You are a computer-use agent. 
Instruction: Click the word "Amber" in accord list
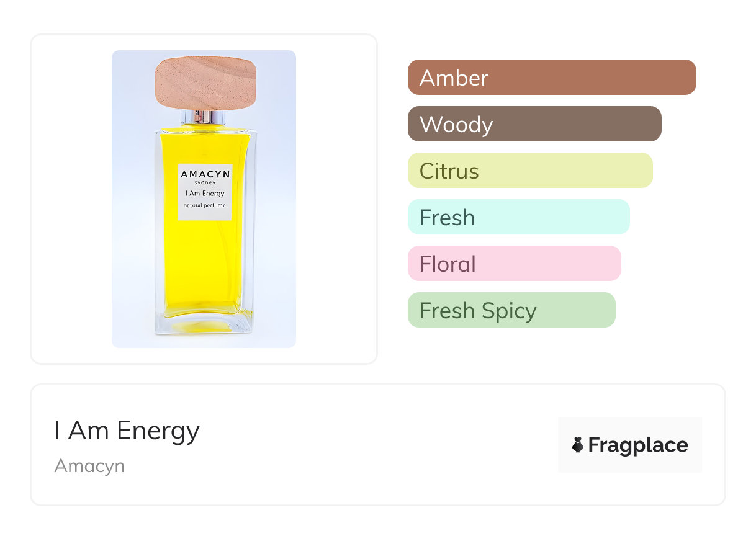click(x=454, y=78)
